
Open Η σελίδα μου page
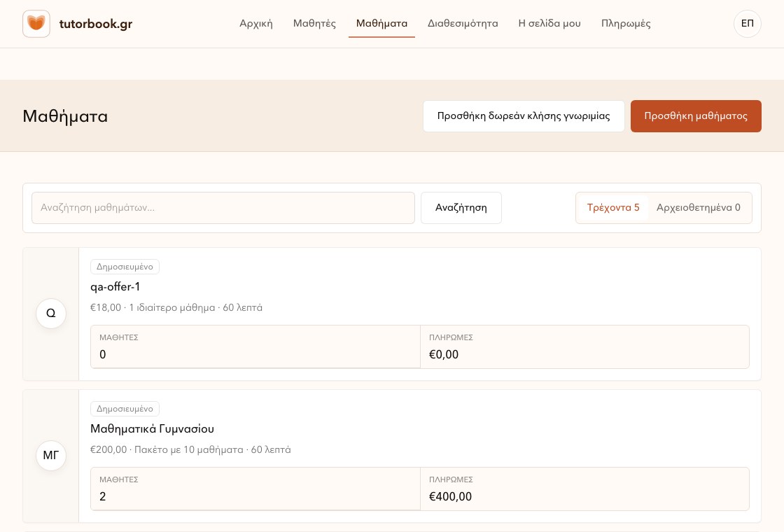[549, 24]
